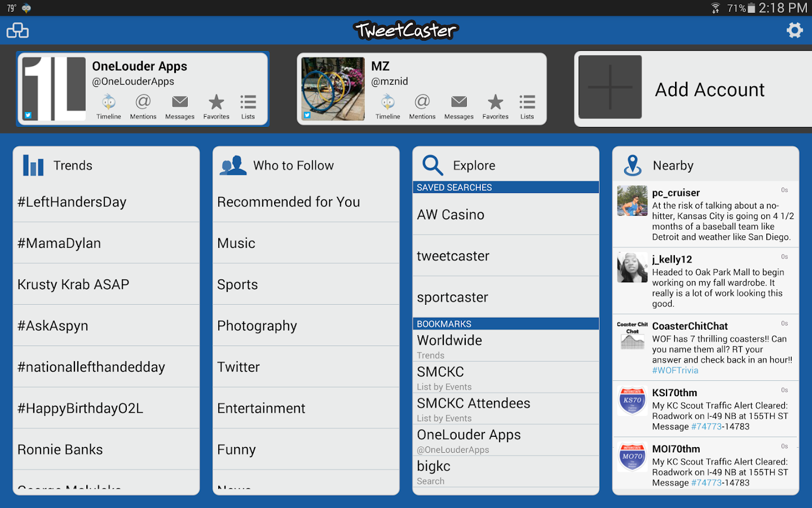812x508 pixels.
Task: Open Messages for OneLouder Apps account
Action: pos(180,107)
